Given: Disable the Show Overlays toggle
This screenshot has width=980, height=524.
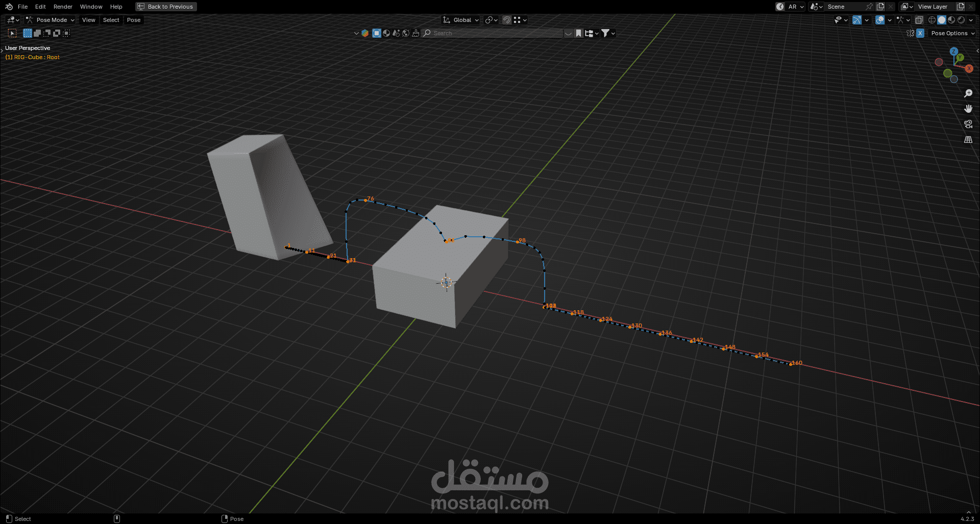Looking at the screenshot, I should coord(880,20).
